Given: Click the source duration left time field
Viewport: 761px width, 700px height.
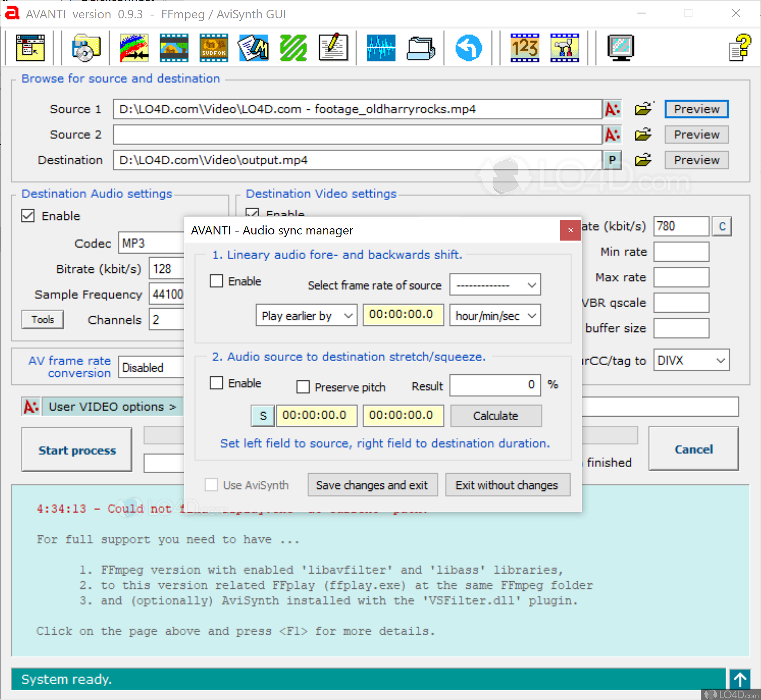Looking at the screenshot, I should click(317, 416).
